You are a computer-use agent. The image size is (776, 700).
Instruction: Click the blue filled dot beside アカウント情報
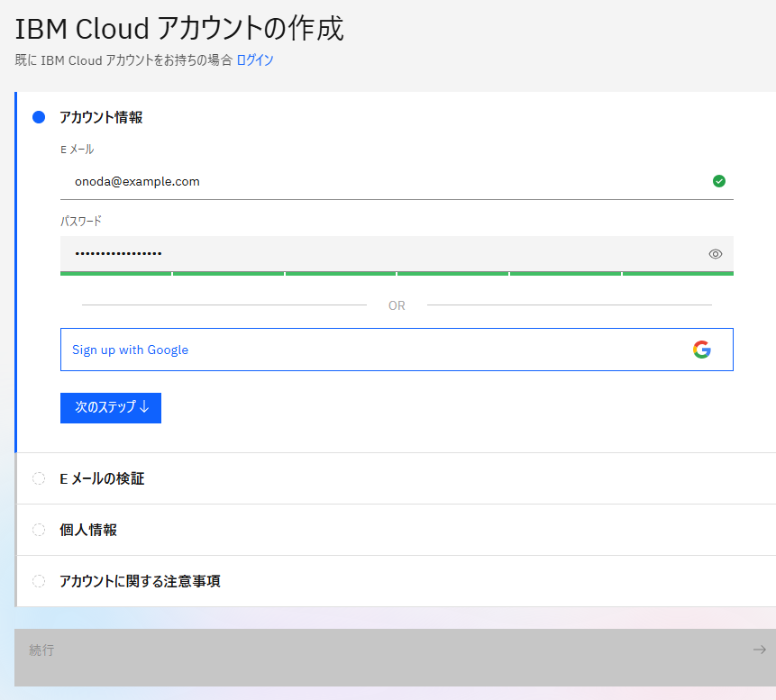click(38, 116)
